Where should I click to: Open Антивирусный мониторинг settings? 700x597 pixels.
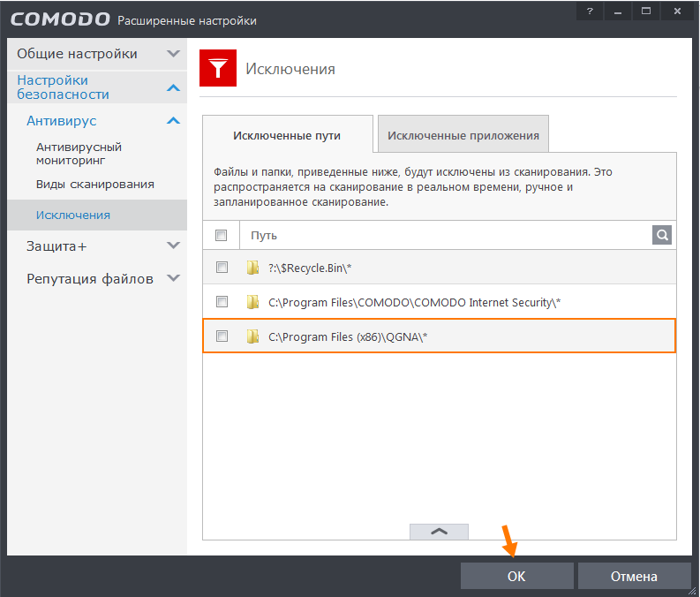79,154
